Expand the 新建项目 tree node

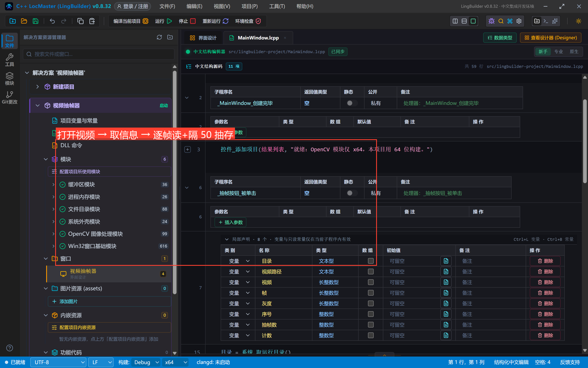[x=37, y=87]
